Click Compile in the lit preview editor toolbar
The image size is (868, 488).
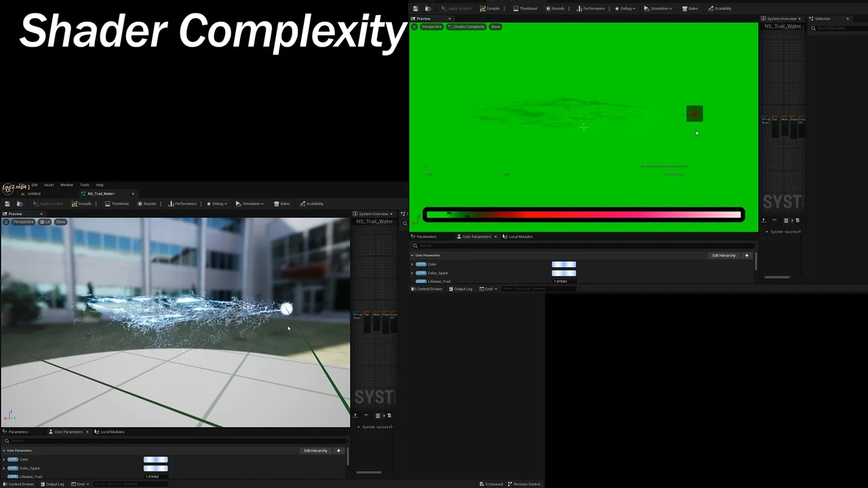(x=82, y=203)
